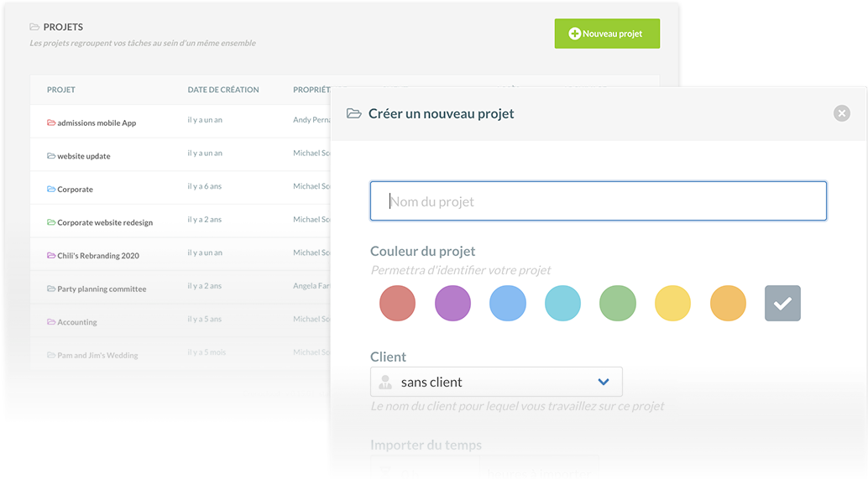The height and width of the screenshot is (479, 868).
Task: Open Pam and Jim's Wedding project
Action: click(97, 355)
